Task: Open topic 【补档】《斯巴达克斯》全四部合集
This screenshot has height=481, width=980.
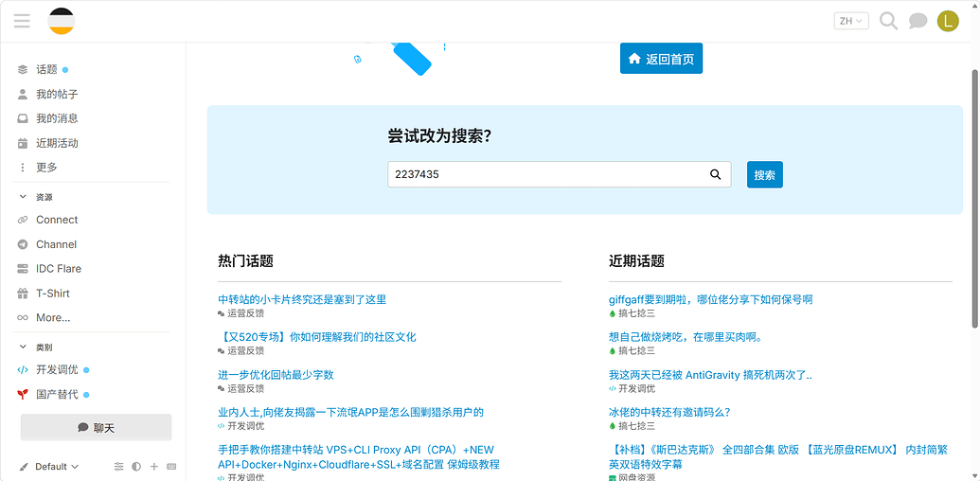Action: click(778, 457)
